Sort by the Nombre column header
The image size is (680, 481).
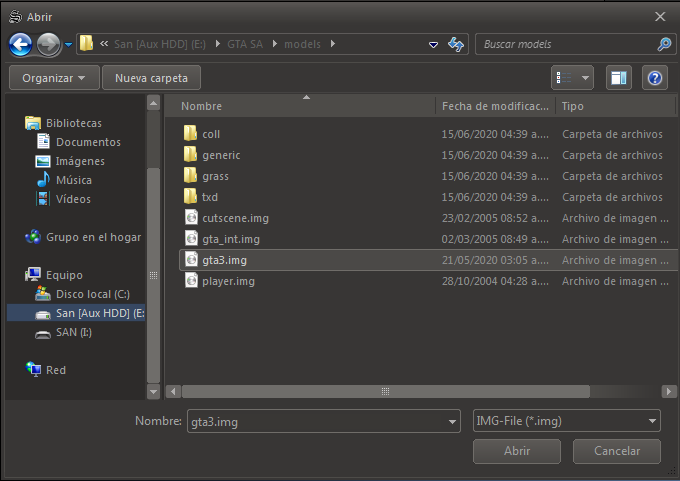click(301, 106)
